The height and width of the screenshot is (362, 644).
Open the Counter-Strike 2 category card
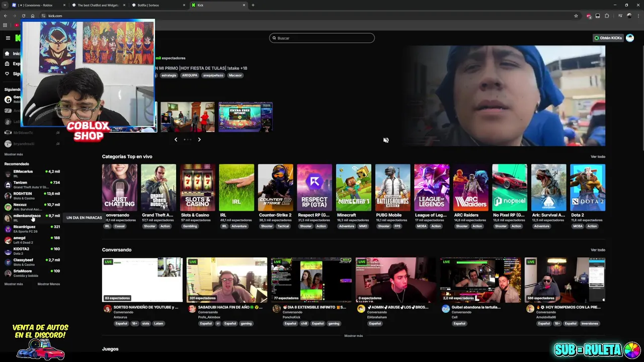coord(276,187)
